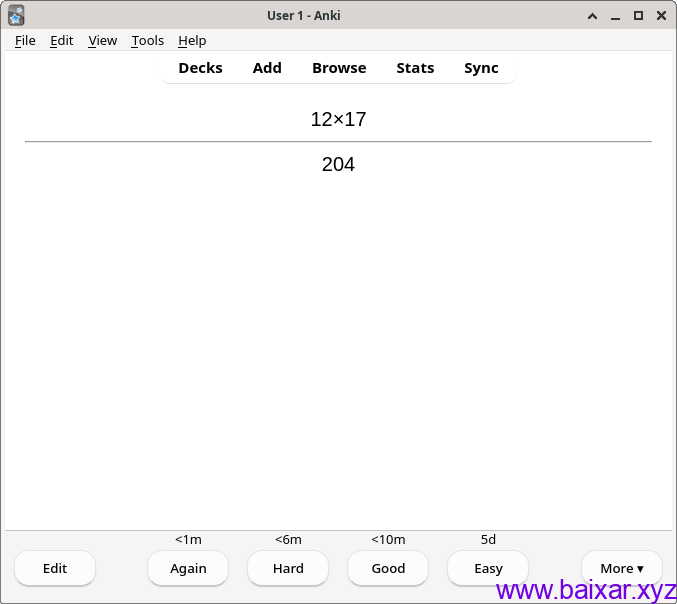Viewport: 677px width, 604px height.
Task: Open the Edit menu in menu bar
Action: 62,40
